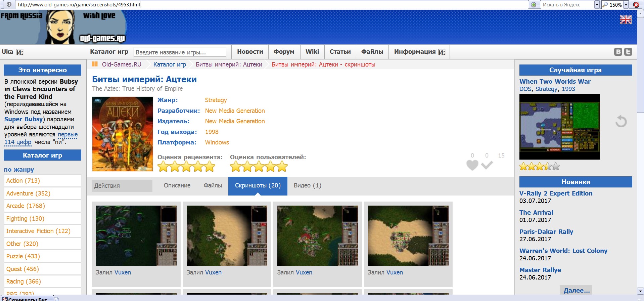Open the fourth game screenshot thumbnail
Screen dimensions: 644x301
click(x=408, y=236)
